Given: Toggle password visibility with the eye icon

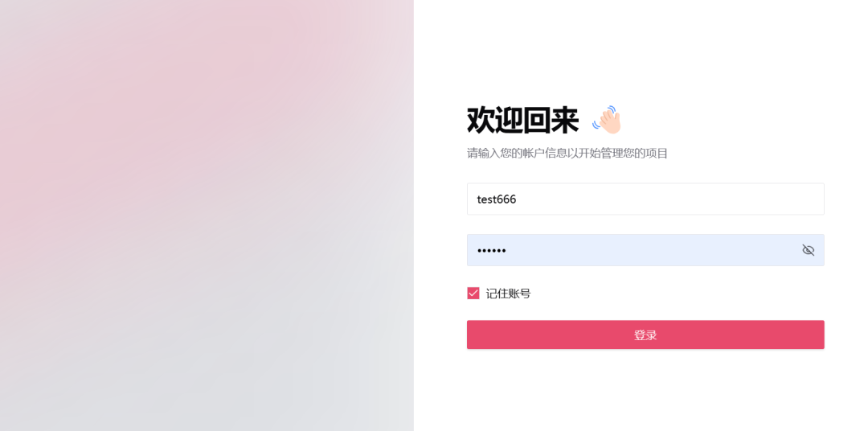Looking at the screenshot, I should pyautogui.click(x=808, y=250).
